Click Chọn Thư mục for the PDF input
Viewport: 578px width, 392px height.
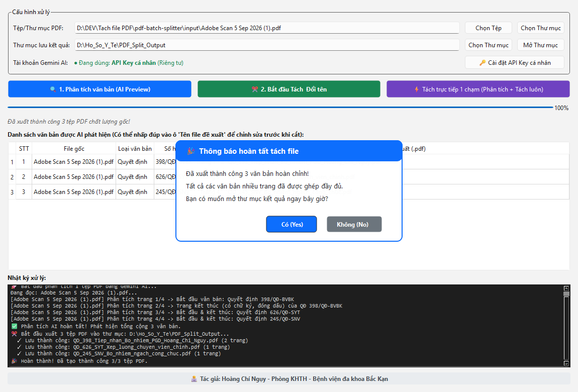click(540, 28)
